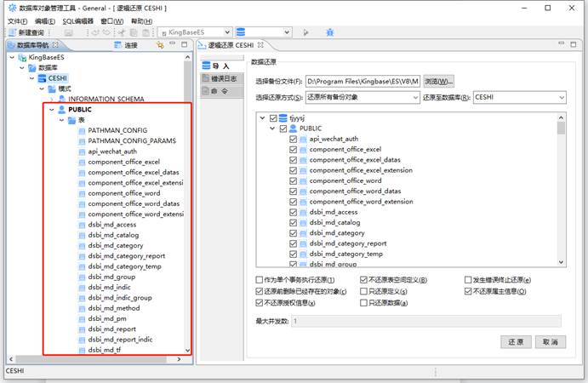Collapse the CESHI node in navigator
The width and height of the screenshot is (588, 383).
31,78
